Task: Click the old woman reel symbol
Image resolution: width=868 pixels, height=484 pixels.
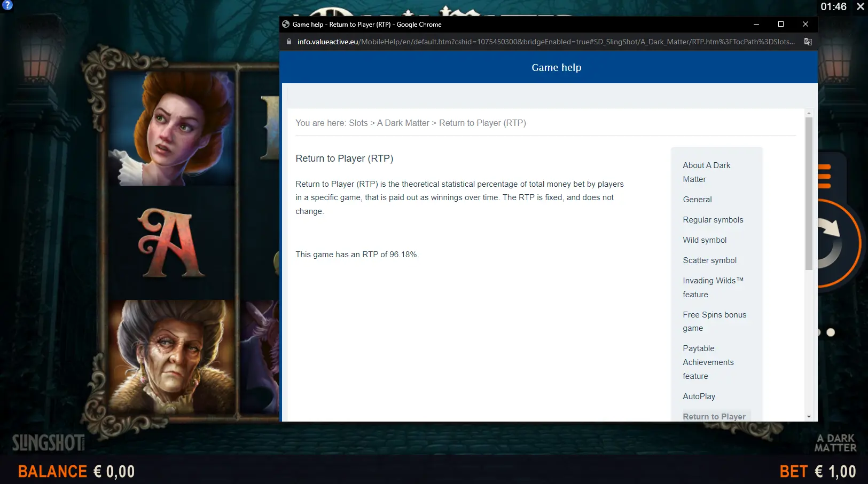Action: [171, 356]
